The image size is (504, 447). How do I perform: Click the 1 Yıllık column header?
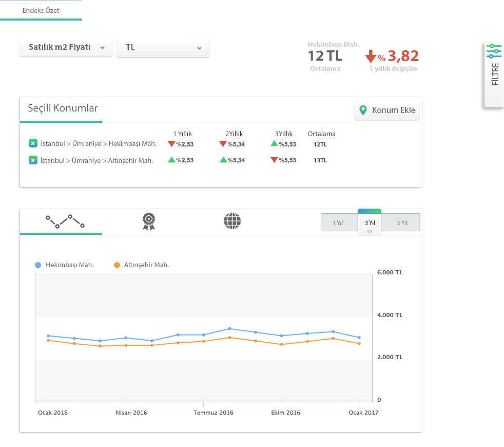183,134
